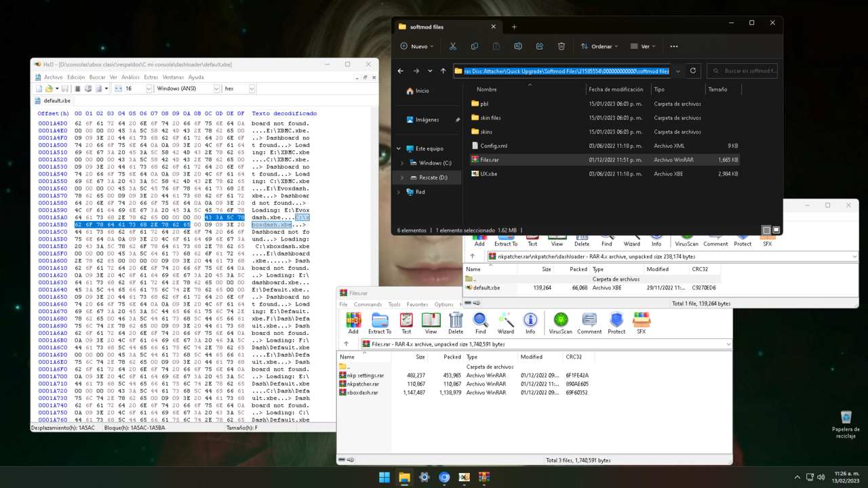The width and height of the screenshot is (868, 488).
Task: Open Análisis menu in HxD
Action: [x=130, y=77]
